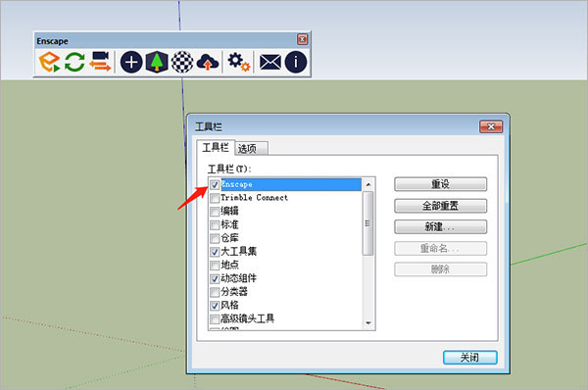The width and height of the screenshot is (588, 390).
Task: Click the Enscape plus circle icon
Action: [x=131, y=62]
